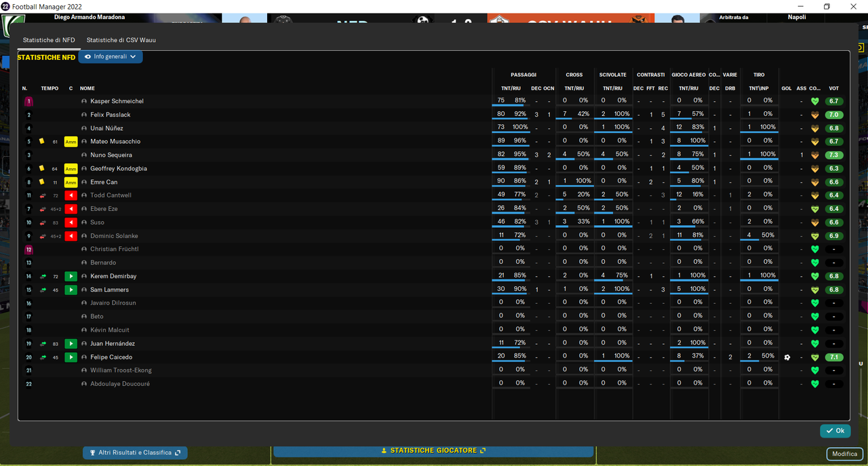Click the PASSAGGI column group header
Screen dimensions: 868x466
tap(524, 75)
